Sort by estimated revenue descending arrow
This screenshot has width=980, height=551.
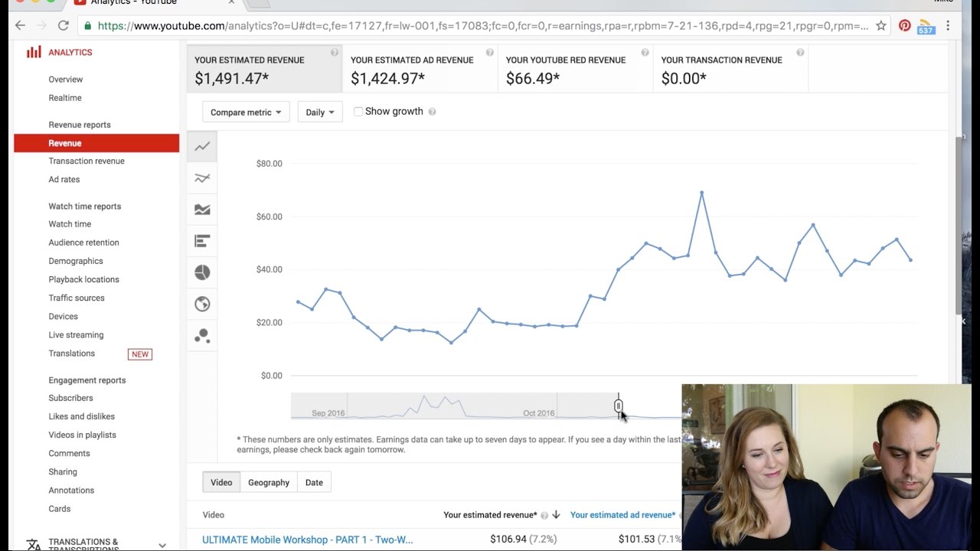pos(557,515)
